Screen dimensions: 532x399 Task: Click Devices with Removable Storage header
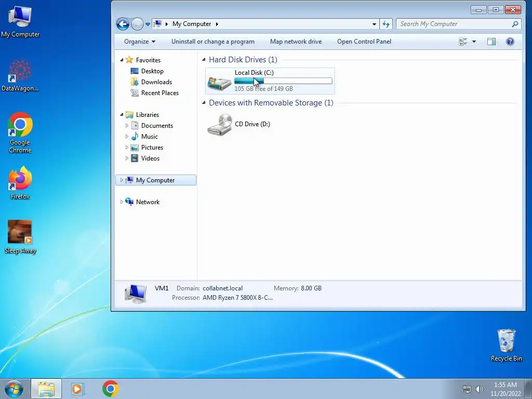coord(271,103)
